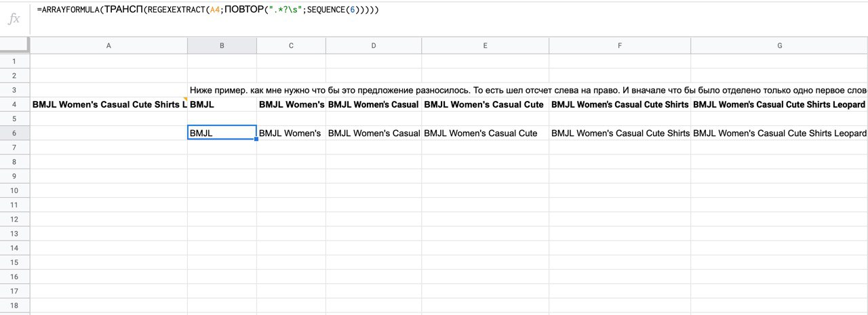This screenshot has width=868, height=315.
Task: Select row 3 header
Action: [x=15, y=90]
